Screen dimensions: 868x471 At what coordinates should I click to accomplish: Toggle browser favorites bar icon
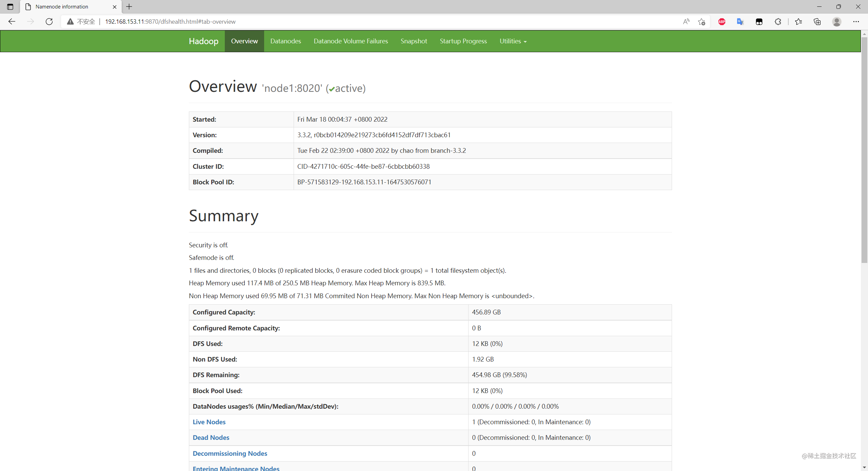[x=798, y=21]
